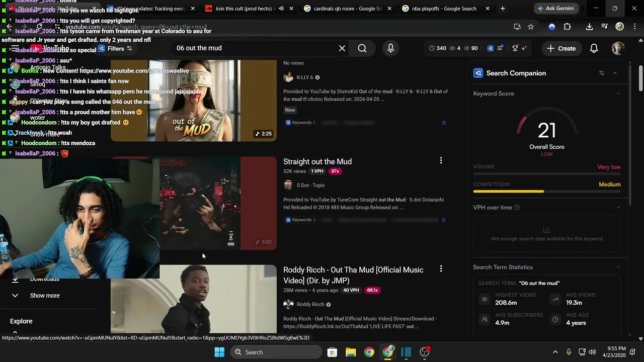Activate voice search microphone icon
Viewport: 644px width, 362px height.
point(390,48)
